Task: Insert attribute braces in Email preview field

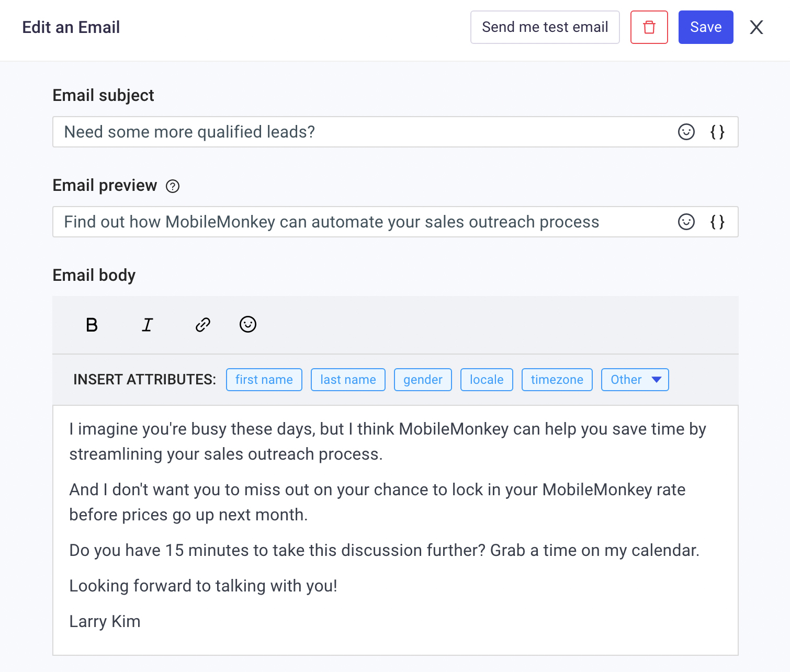Action: [717, 222]
